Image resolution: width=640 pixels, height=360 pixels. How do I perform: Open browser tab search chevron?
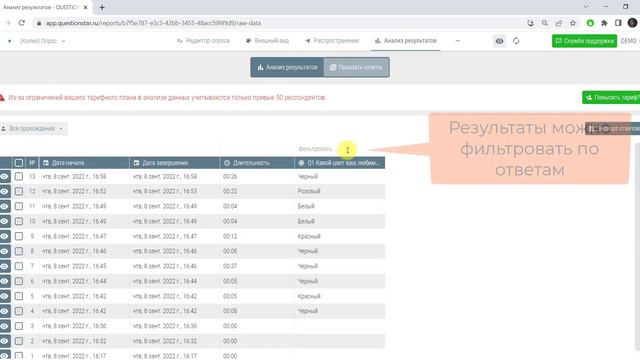point(586,7)
